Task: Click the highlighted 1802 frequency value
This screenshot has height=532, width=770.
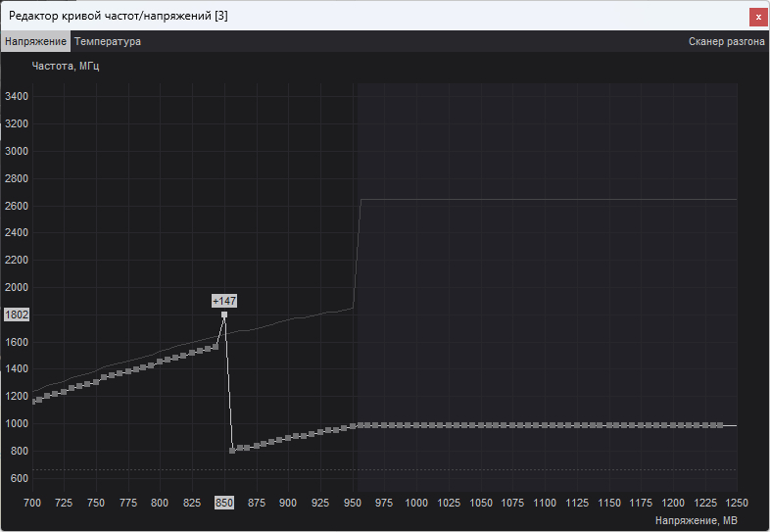Action: (x=17, y=314)
